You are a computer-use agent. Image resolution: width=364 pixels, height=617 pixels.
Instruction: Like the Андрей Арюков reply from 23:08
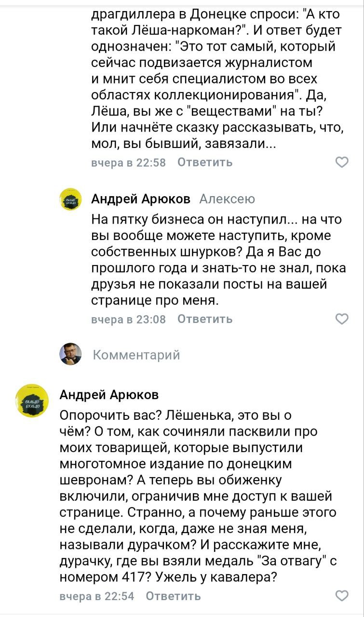pos(342,319)
